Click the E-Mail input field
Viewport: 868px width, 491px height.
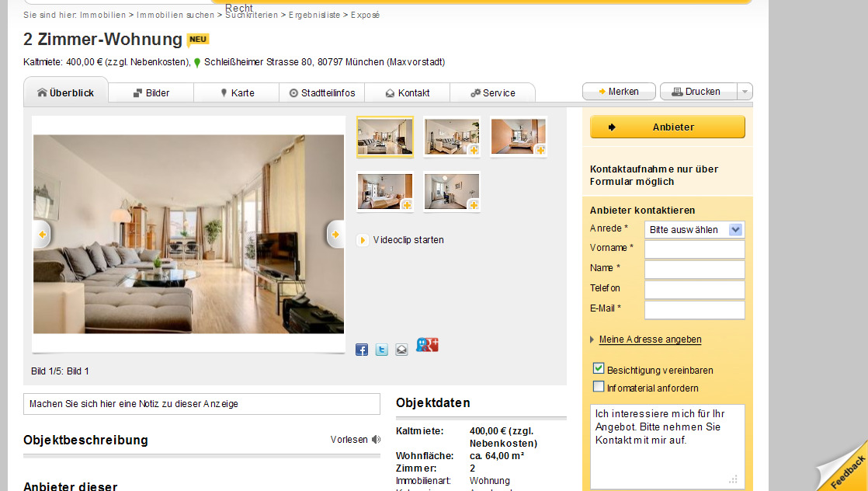point(695,309)
